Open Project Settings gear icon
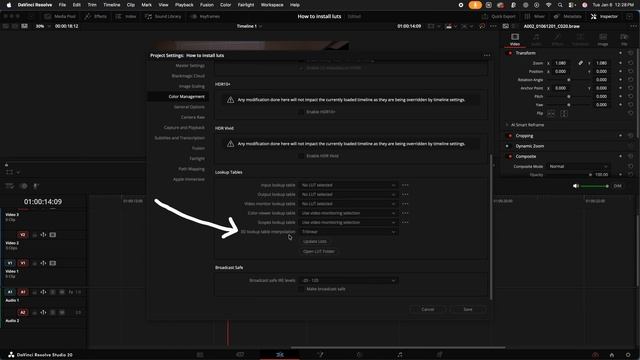 tap(628, 355)
